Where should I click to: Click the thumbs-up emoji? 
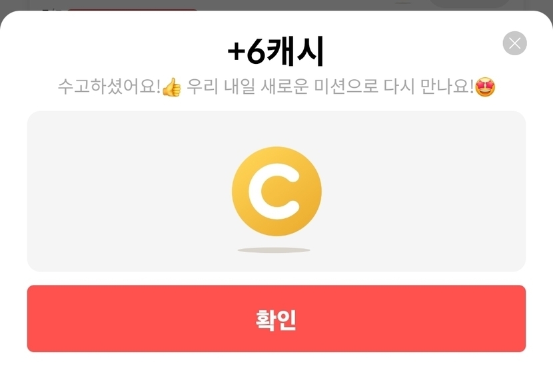click(x=172, y=87)
